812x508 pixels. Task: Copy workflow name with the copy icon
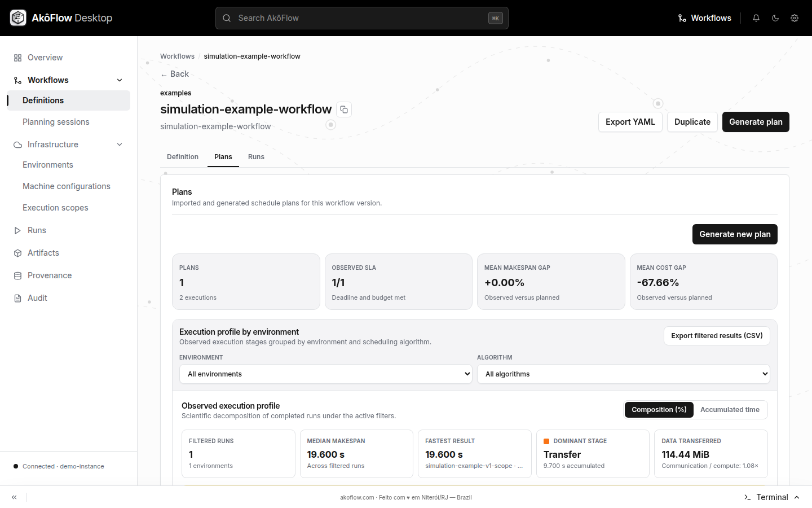click(344, 110)
